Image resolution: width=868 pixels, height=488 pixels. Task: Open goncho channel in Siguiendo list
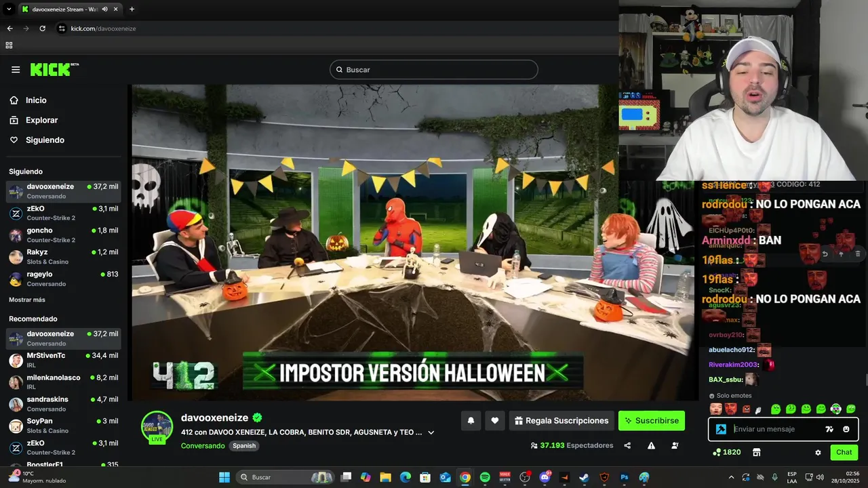(64, 235)
